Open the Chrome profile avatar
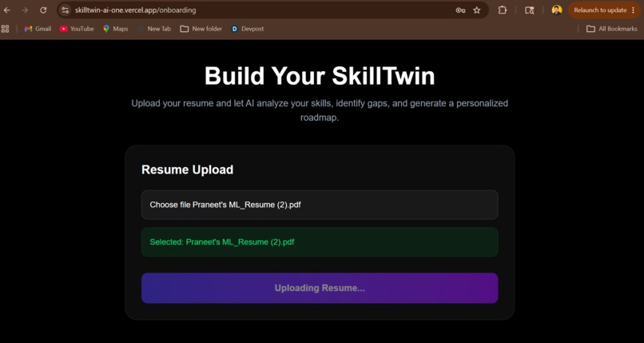Image resolution: width=644 pixels, height=343 pixels. pyautogui.click(x=557, y=10)
